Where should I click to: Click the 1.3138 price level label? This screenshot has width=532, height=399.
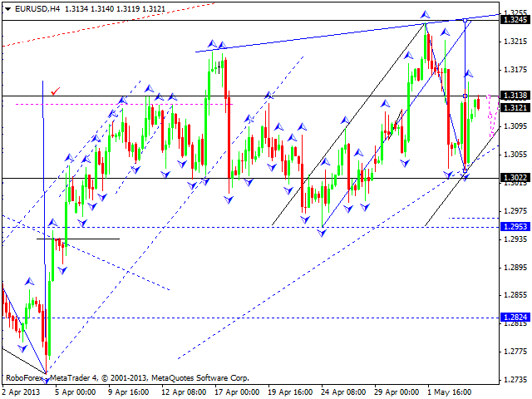(x=515, y=96)
